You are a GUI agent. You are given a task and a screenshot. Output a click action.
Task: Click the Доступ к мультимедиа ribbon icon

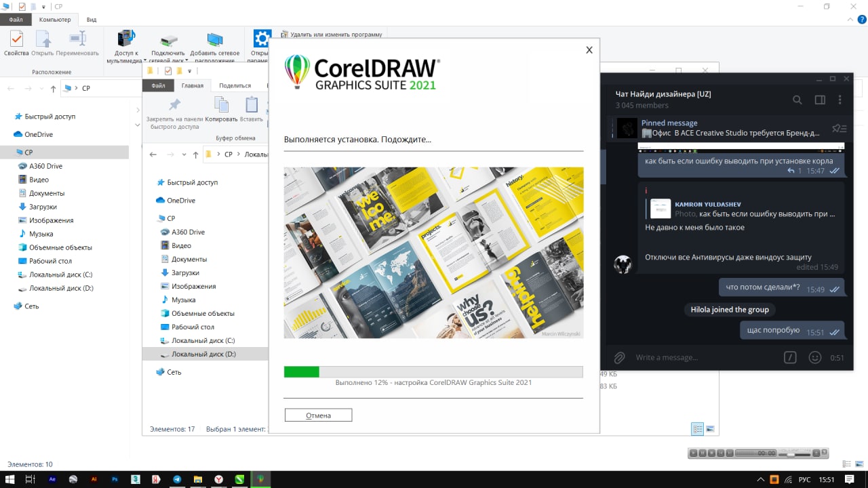(126, 46)
